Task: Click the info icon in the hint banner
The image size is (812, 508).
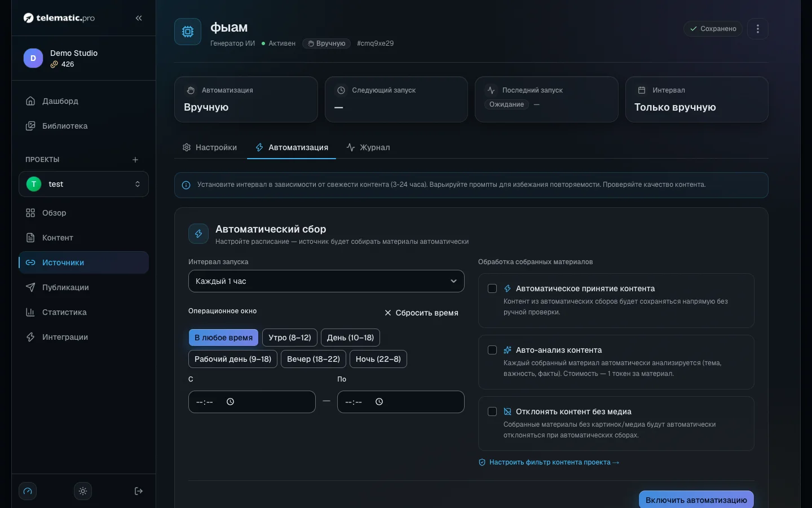Action: pos(186,185)
